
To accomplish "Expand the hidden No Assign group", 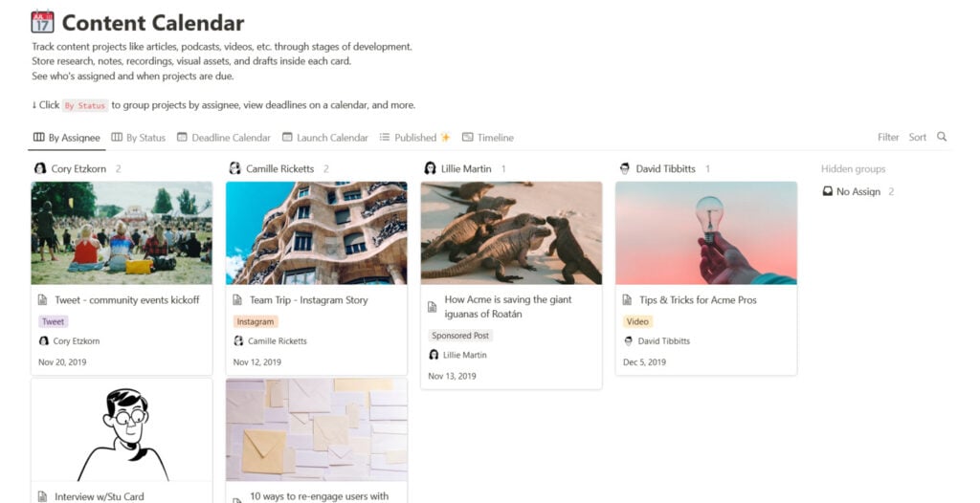I will (x=857, y=191).
